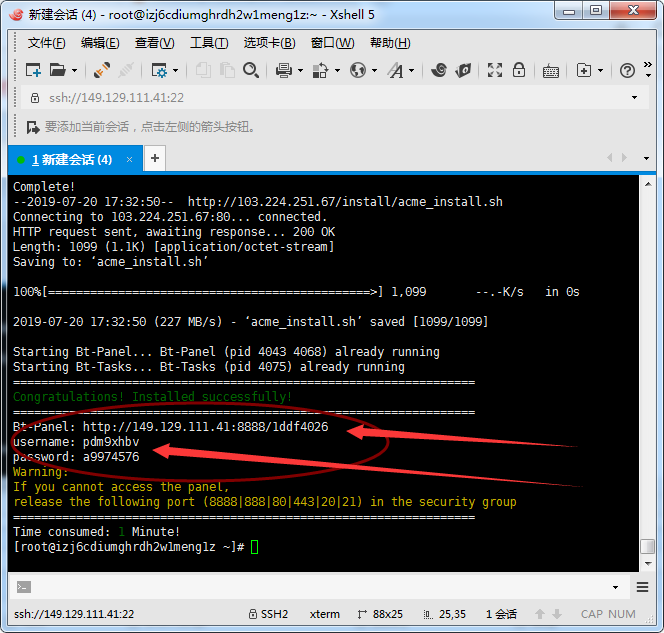This screenshot has height=633, width=664.
Task: Add a new tab with the plus button
Action: tap(155, 159)
